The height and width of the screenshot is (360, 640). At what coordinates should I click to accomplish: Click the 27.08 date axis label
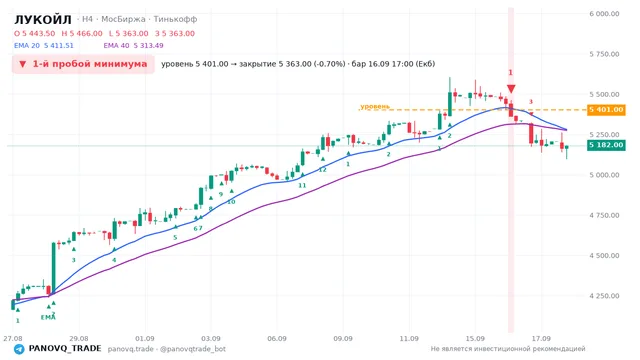(13, 338)
